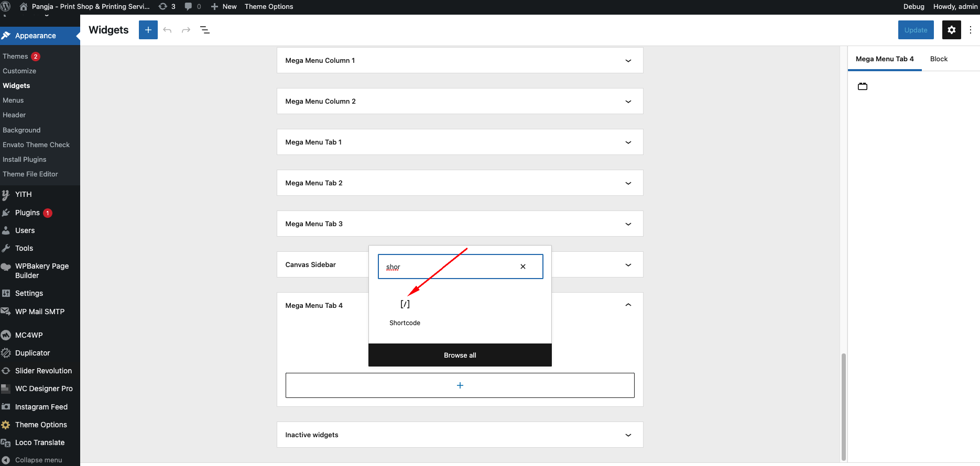980x466 pixels.
Task: Click the Redo arrow icon
Action: (186, 30)
